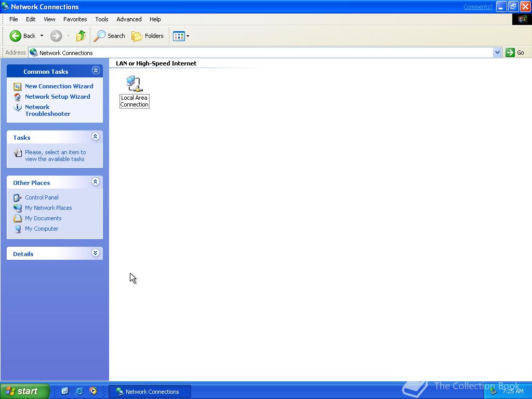
Task: Expand the Address bar dropdown list
Action: point(497,52)
